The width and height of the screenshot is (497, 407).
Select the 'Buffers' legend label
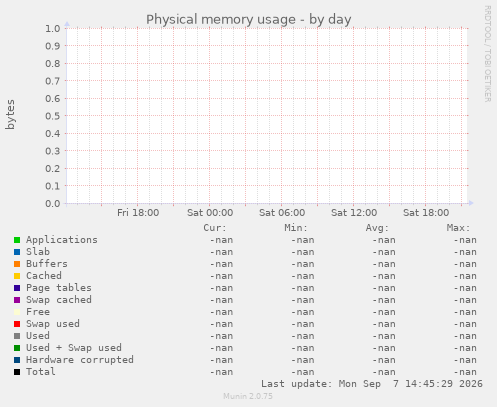pos(47,264)
